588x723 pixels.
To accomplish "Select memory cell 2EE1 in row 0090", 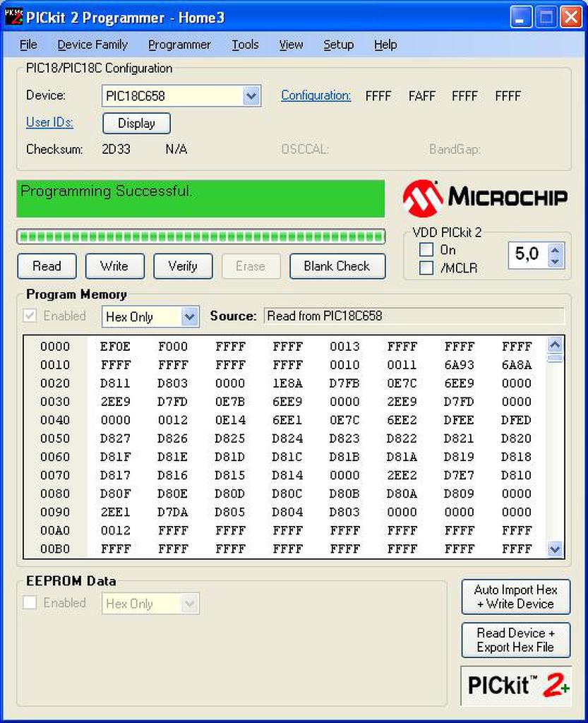I will coord(115,513).
